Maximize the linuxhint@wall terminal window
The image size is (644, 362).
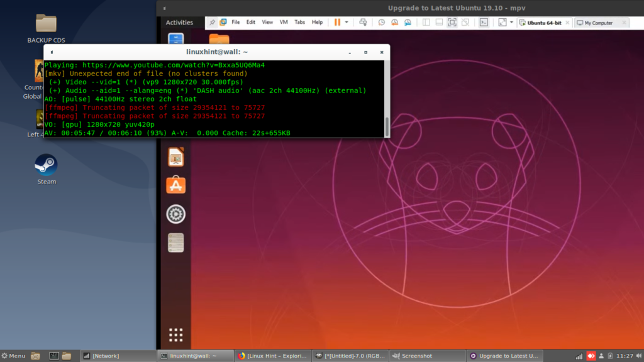click(365, 52)
